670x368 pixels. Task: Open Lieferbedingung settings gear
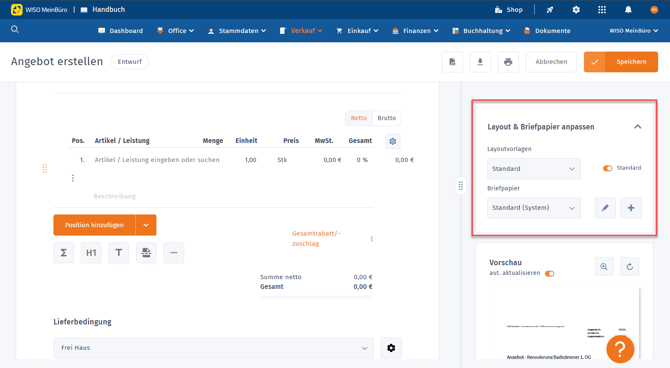tap(391, 348)
